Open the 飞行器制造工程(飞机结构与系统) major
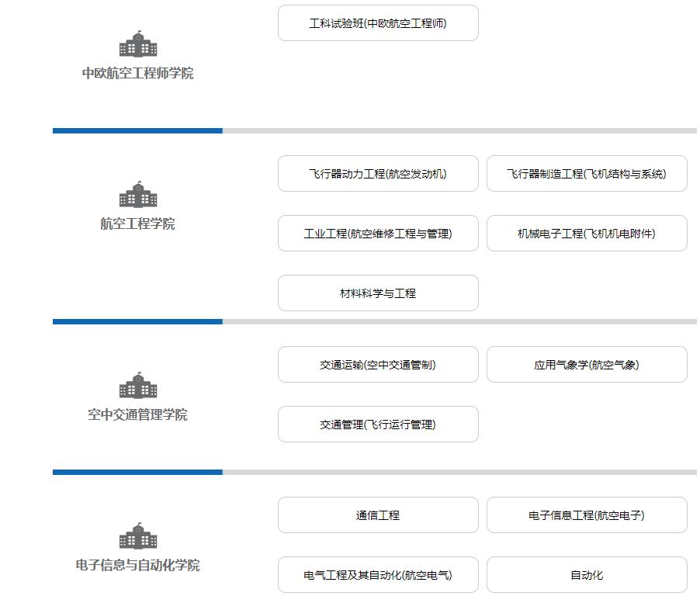 [587, 174]
